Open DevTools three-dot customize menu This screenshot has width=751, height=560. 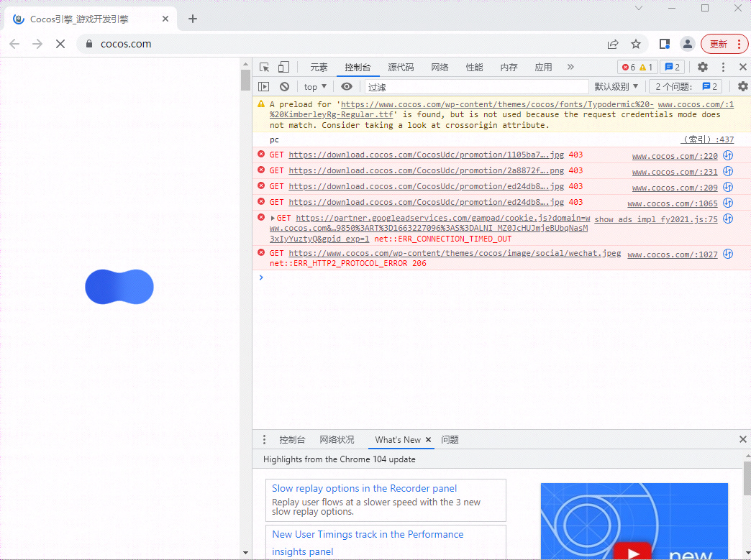tap(723, 67)
